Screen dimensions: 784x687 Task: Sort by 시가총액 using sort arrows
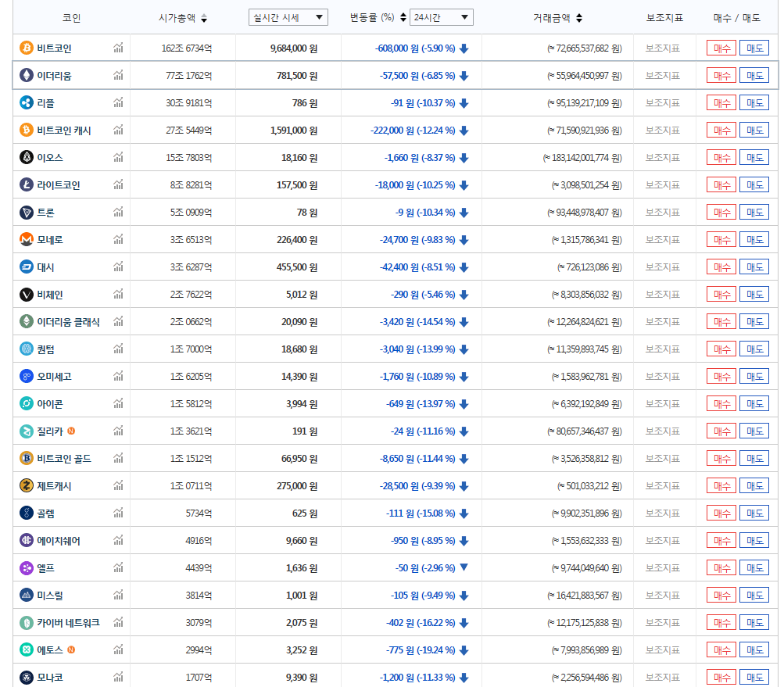pyautogui.click(x=204, y=18)
